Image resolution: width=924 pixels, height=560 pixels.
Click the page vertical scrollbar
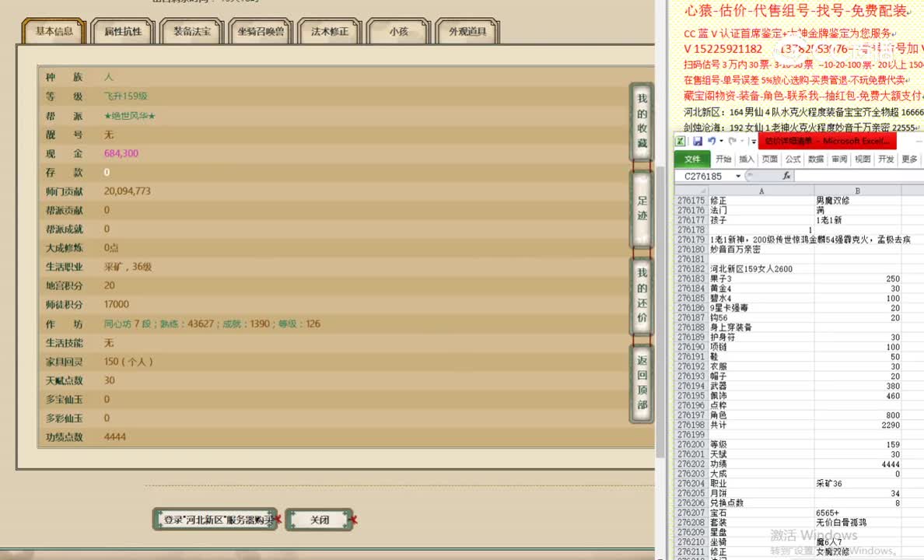(x=660, y=313)
